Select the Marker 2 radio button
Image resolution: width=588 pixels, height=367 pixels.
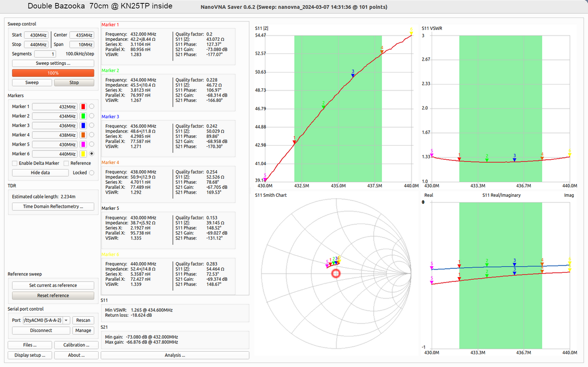click(x=92, y=116)
